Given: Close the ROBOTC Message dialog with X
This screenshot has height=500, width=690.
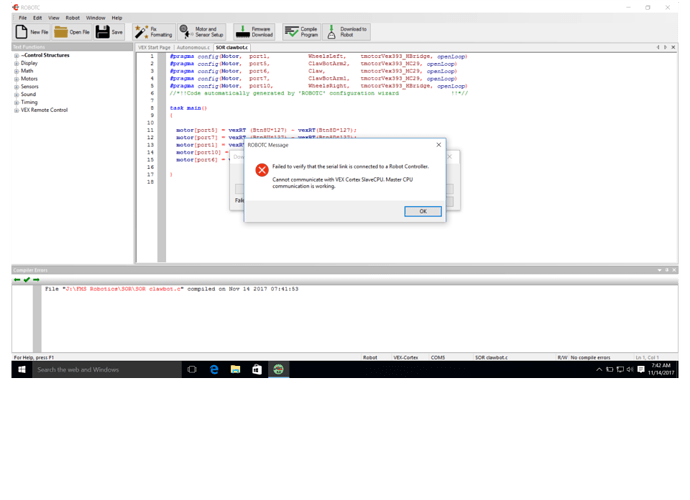Looking at the screenshot, I should point(438,145).
